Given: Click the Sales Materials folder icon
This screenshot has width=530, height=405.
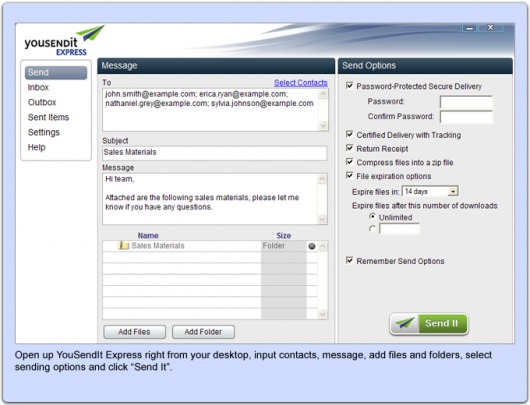Looking at the screenshot, I should [123, 245].
